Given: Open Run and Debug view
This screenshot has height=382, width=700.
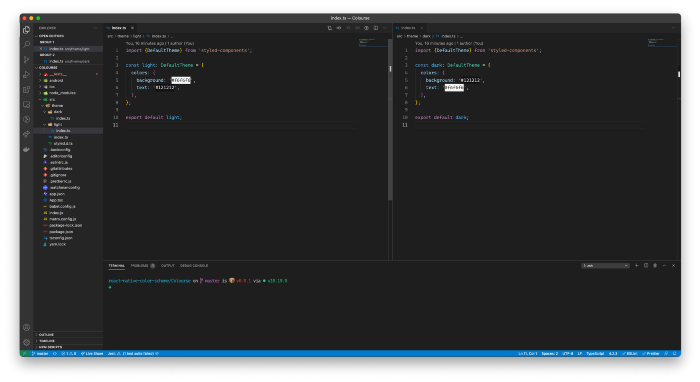Looking at the screenshot, I should pyautogui.click(x=26, y=75).
